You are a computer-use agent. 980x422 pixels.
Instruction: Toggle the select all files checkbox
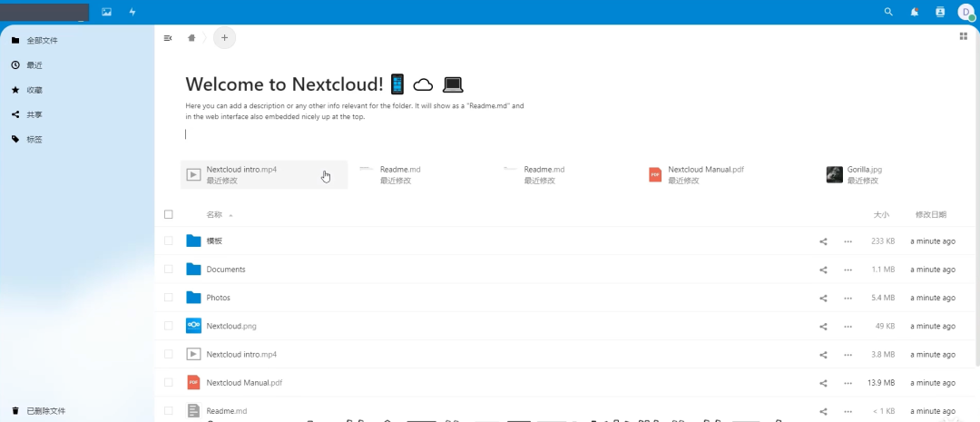(x=168, y=214)
